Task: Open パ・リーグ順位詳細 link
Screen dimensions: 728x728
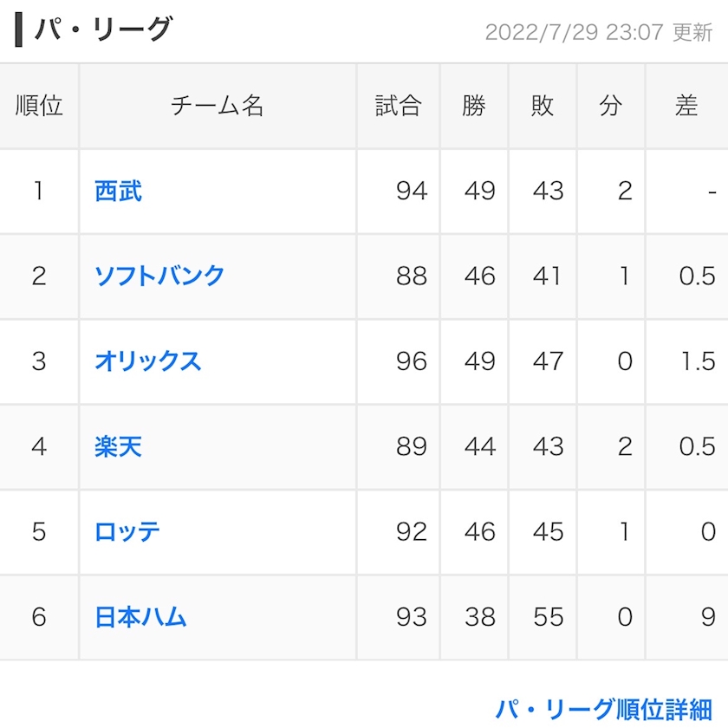Action: (x=603, y=709)
